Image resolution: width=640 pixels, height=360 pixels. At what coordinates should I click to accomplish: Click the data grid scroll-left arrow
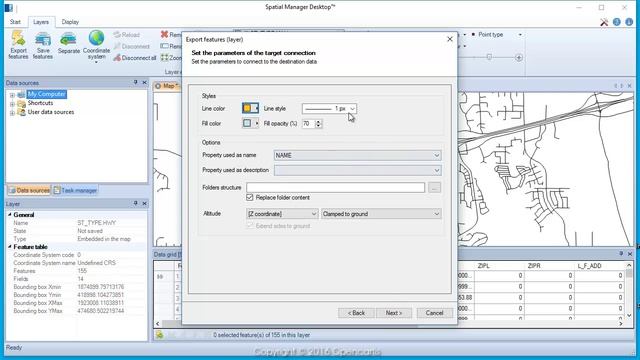point(158,323)
